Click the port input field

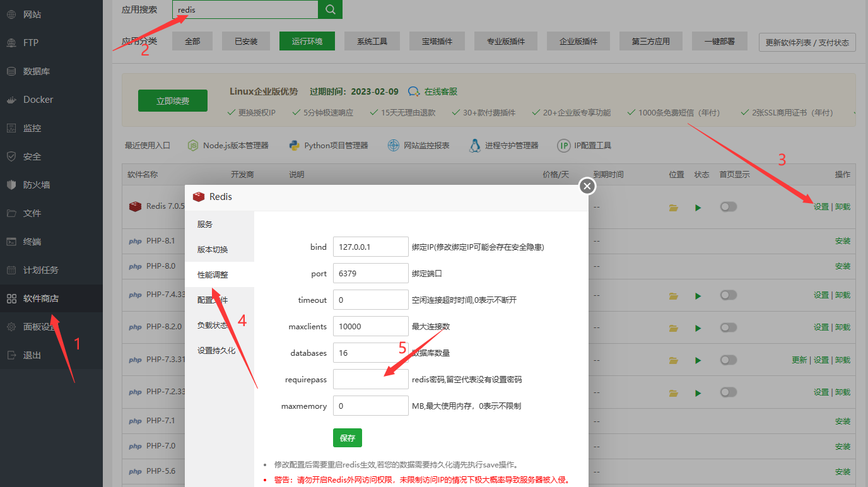pyautogui.click(x=371, y=273)
